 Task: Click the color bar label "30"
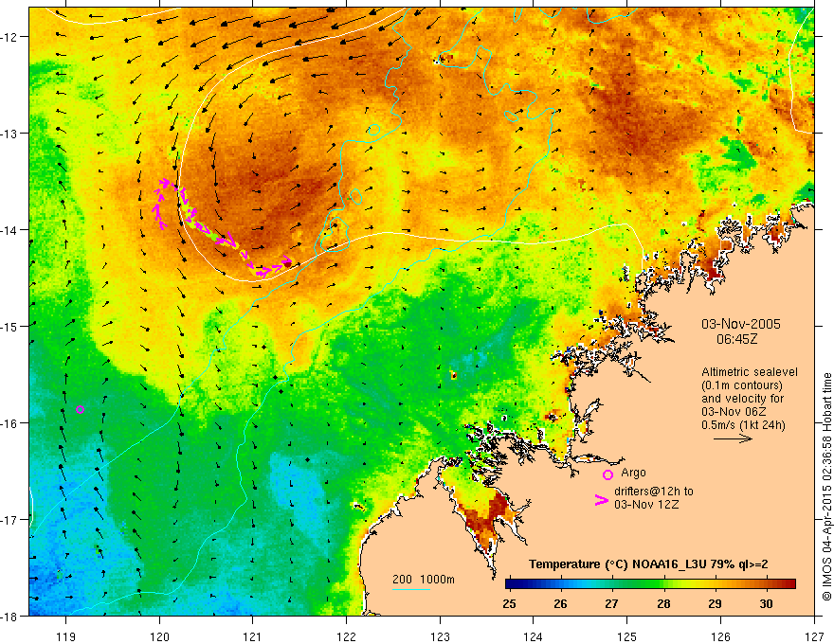pyautogui.click(x=766, y=603)
